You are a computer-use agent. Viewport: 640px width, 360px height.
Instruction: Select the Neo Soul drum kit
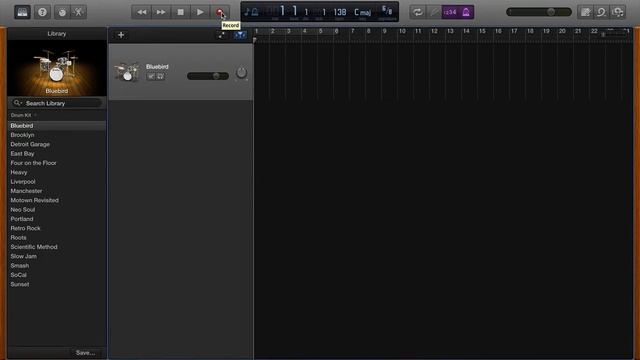pos(57,210)
